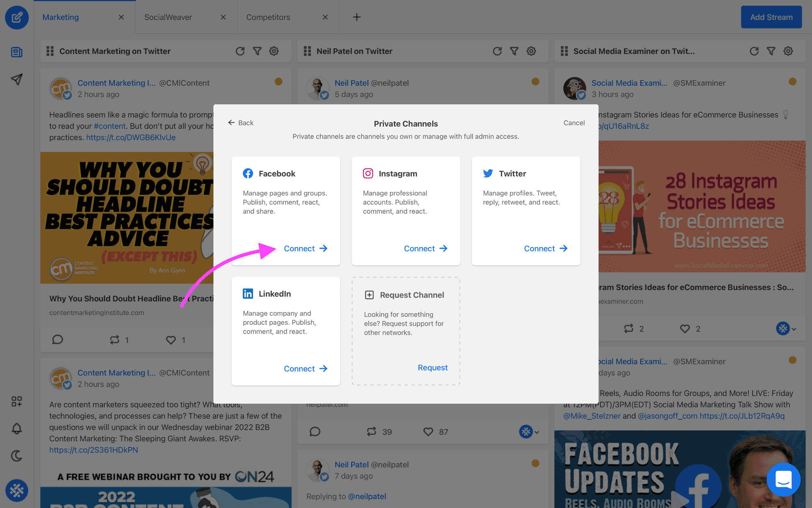
Task: Reply to Neil Patel tweet with 39 retweets
Action: coord(315,432)
